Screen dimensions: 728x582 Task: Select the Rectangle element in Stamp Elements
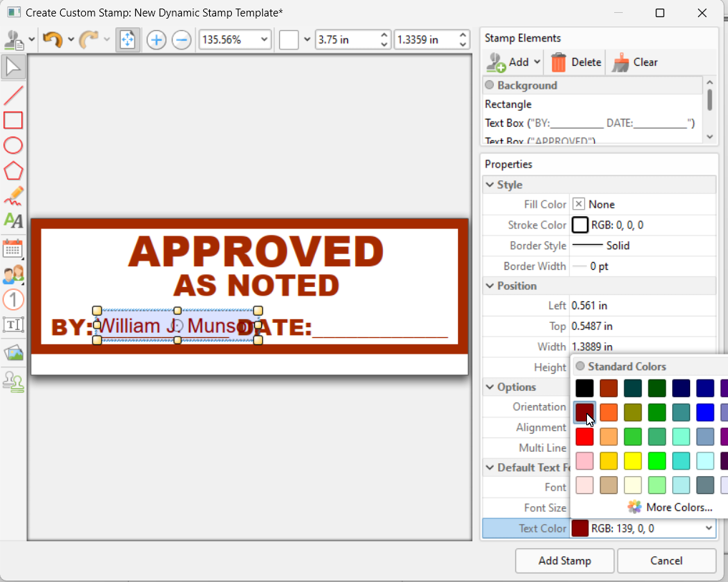coord(508,104)
